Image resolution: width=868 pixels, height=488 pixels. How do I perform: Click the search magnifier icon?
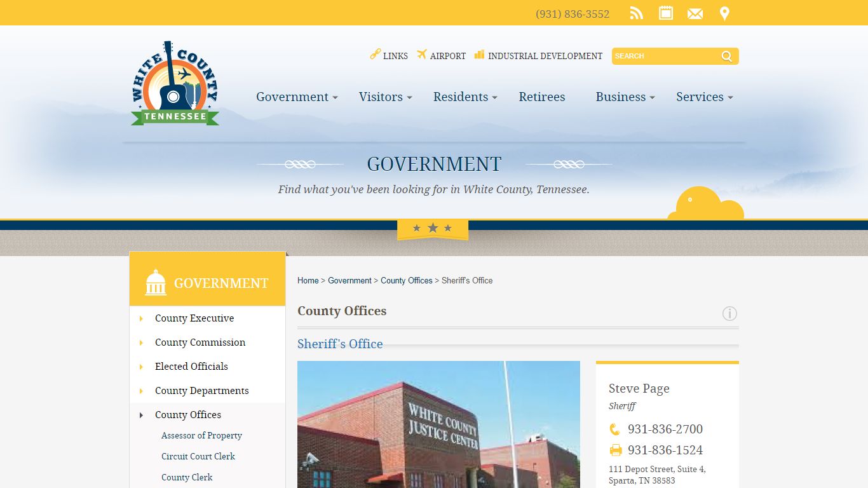[x=727, y=56]
